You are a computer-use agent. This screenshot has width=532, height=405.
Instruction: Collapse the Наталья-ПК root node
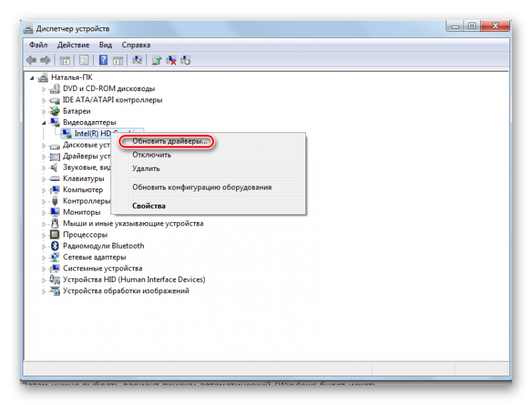click(x=34, y=77)
